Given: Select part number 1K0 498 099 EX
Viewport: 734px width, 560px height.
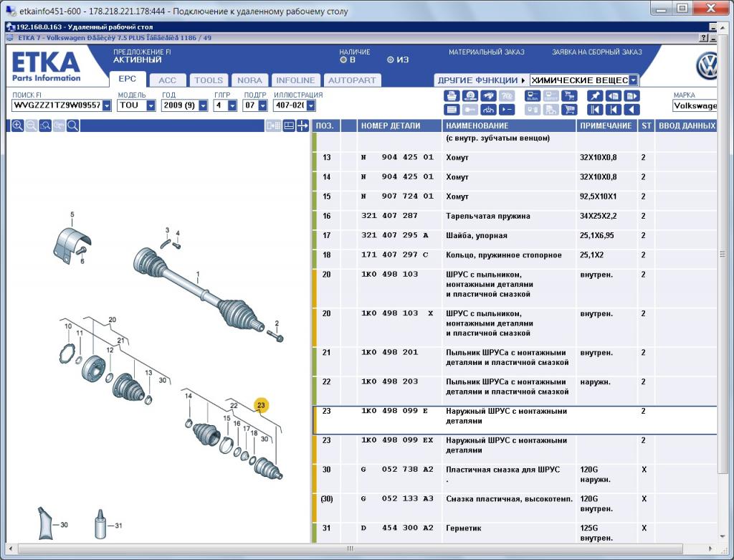Looking at the screenshot, I should [397, 440].
